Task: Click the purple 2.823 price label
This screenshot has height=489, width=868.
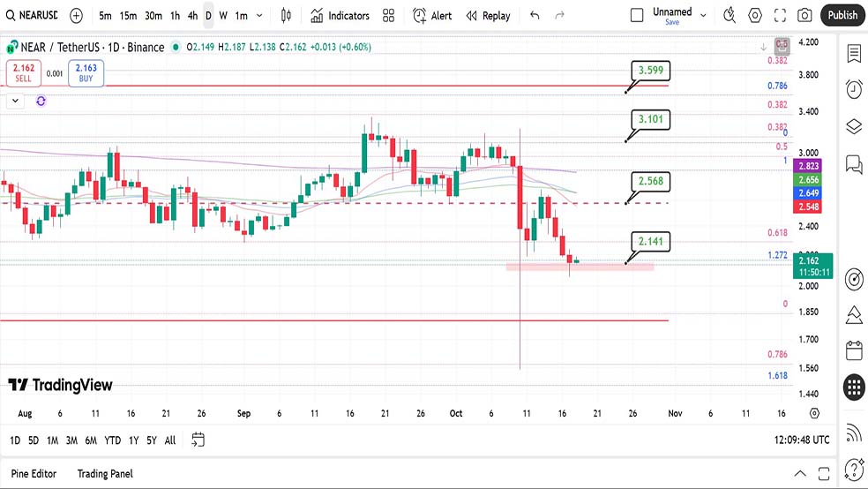Action: pos(808,166)
